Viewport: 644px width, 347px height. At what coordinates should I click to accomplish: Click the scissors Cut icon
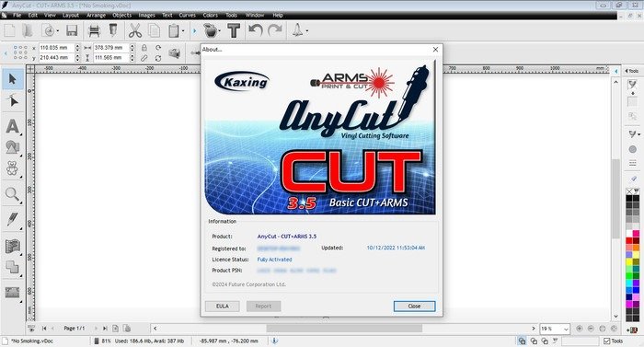point(134,31)
